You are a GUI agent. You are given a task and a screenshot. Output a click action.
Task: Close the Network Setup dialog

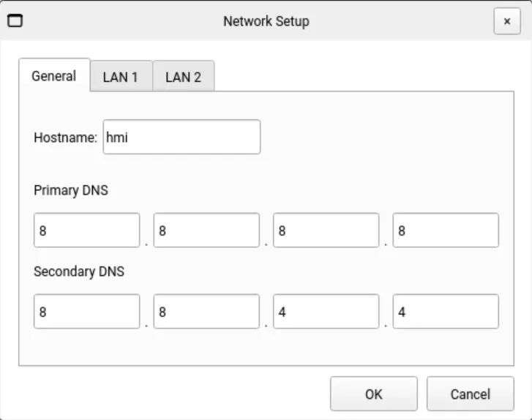pos(506,21)
